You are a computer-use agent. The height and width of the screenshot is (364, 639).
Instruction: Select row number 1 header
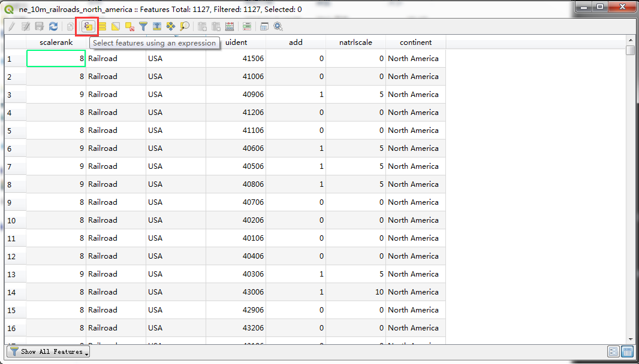[15, 59]
